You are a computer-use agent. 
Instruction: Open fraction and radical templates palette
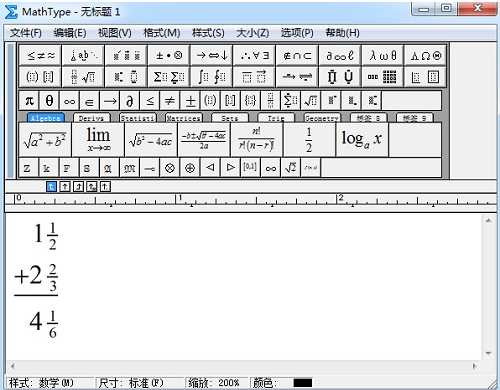click(x=83, y=77)
